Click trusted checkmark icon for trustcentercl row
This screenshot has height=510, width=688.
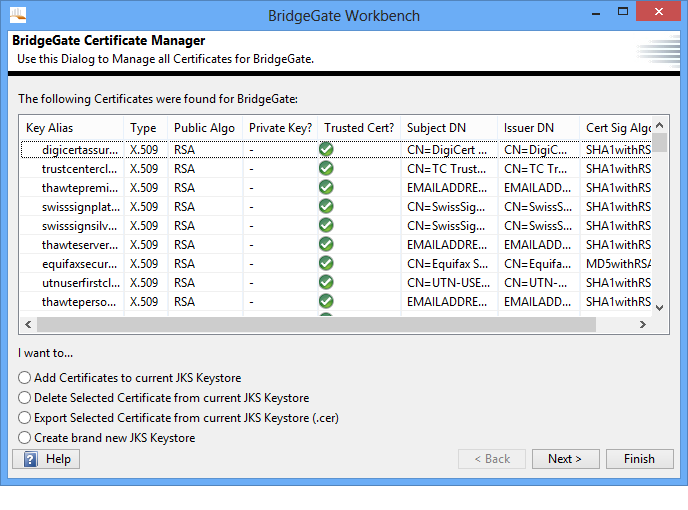click(x=326, y=168)
